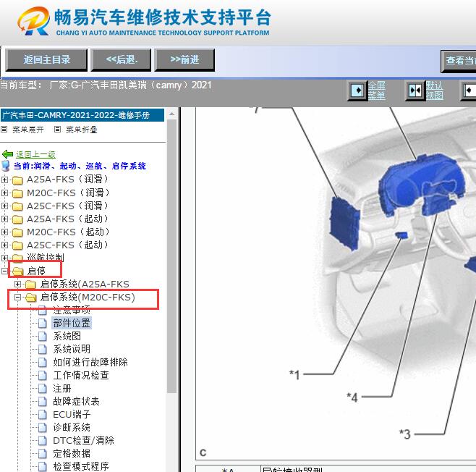Open the 部件位置 document
This screenshot has width=476, height=472.
tap(72, 323)
